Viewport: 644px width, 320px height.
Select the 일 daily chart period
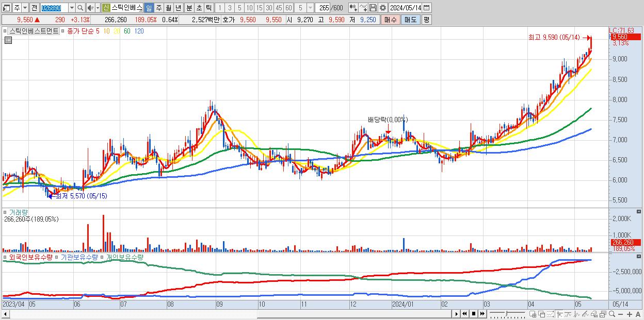pos(149,8)
